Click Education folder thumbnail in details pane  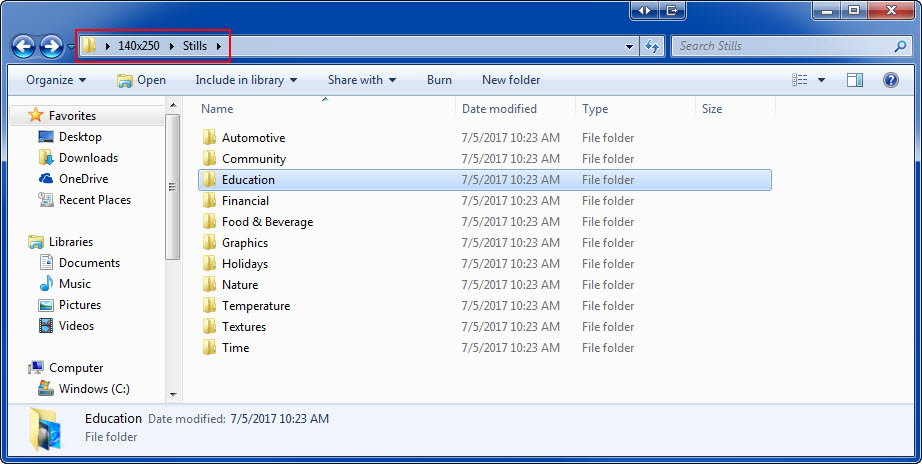coord(45,429)
